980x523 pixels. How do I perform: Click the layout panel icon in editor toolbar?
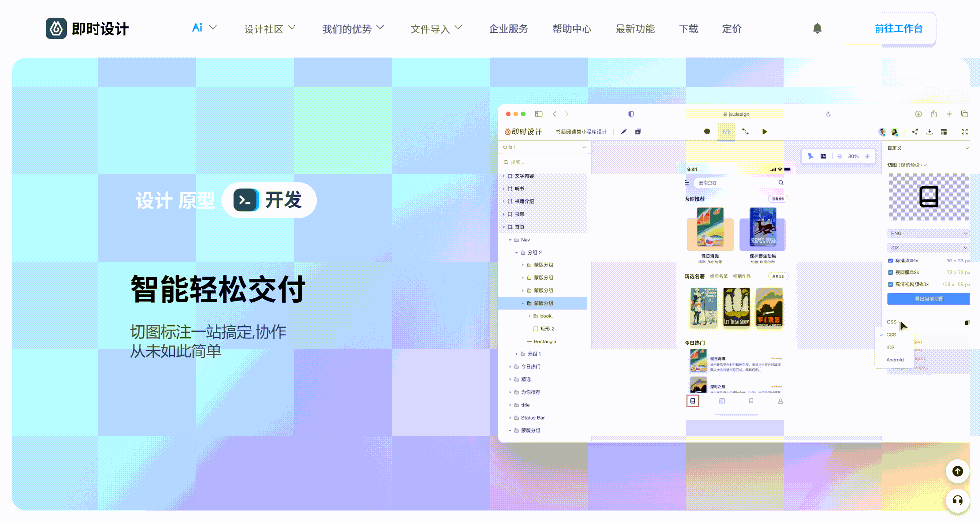(944, 132)
